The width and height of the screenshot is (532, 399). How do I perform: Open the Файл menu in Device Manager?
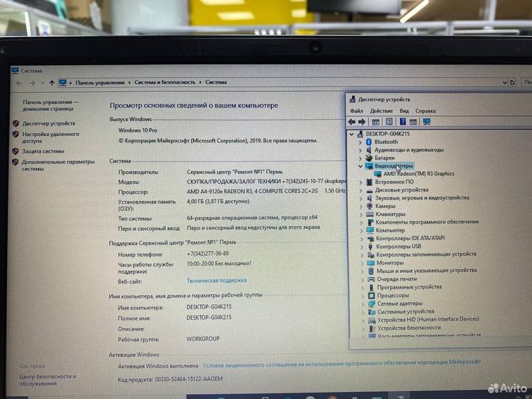tap(357, 111)
